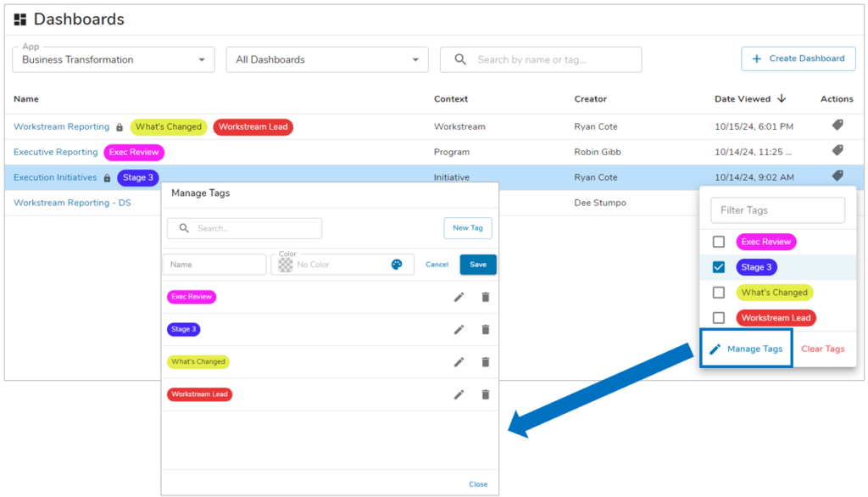The image size is (868, 497).
Task: Click Stage 3 tag on Execution Initiatives row
Action: tap(138, 178)
